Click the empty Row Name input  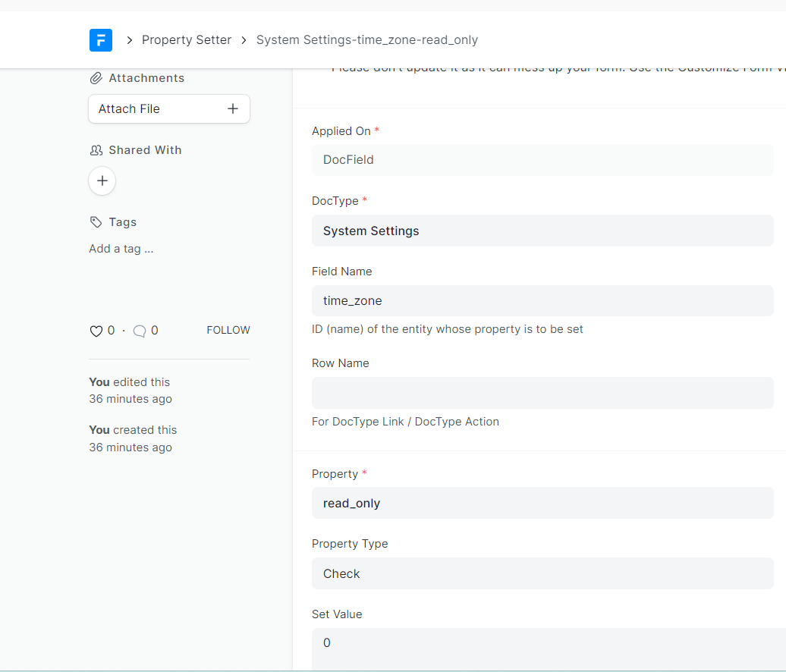click(542, 393)
